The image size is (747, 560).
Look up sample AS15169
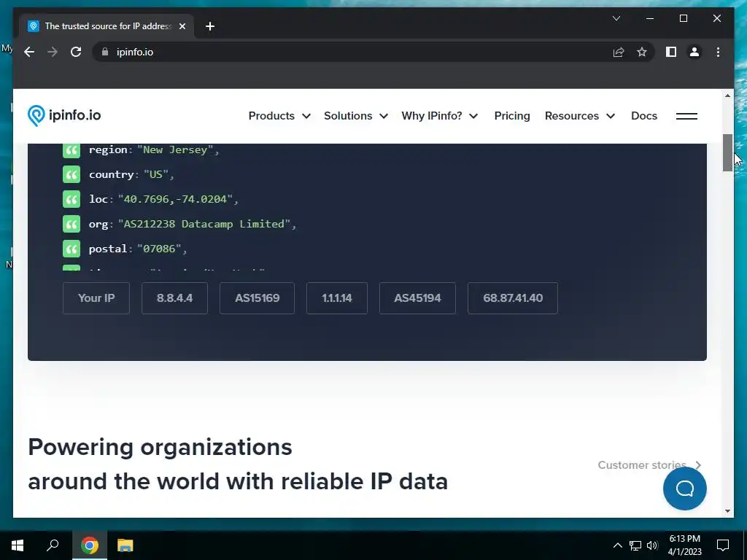point(257,298)
